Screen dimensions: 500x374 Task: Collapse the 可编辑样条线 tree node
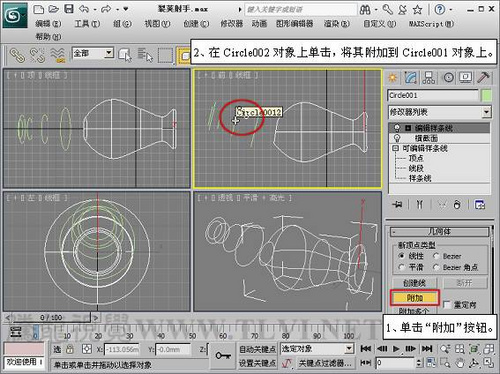click(395, 148)
